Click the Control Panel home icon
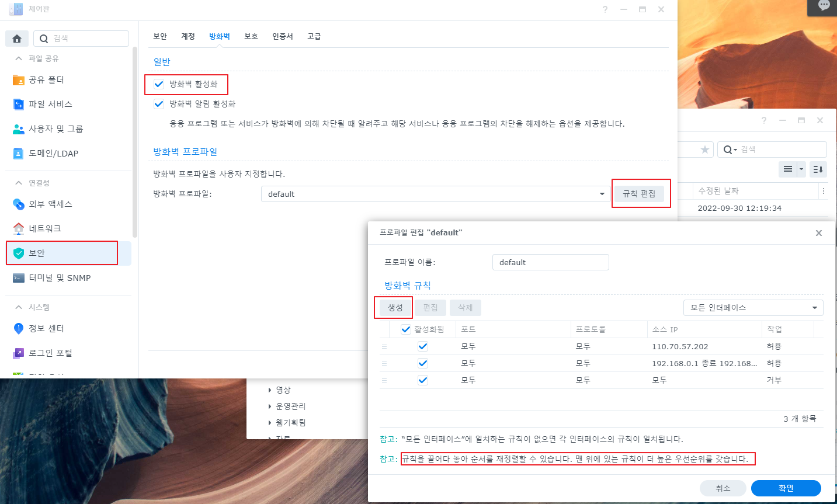This screenshot has height=504, width=837. point(17,39)
